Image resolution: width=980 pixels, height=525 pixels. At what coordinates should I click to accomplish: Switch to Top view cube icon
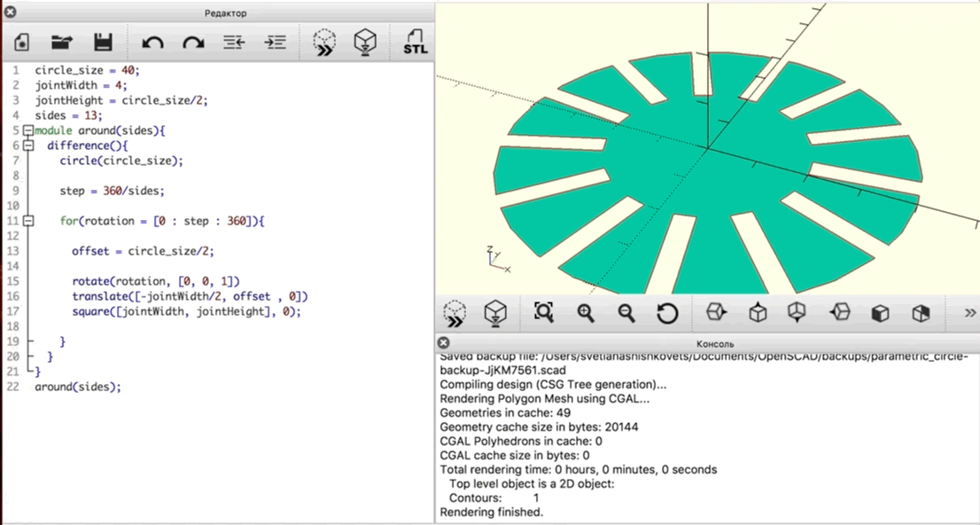[x=758, y=311]
